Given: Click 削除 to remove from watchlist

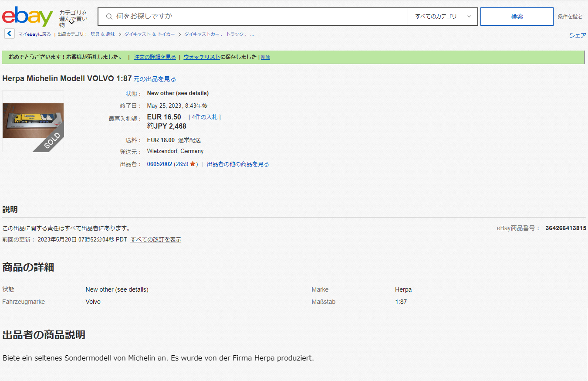Looking at the screenshot, I should pos(265,57).
